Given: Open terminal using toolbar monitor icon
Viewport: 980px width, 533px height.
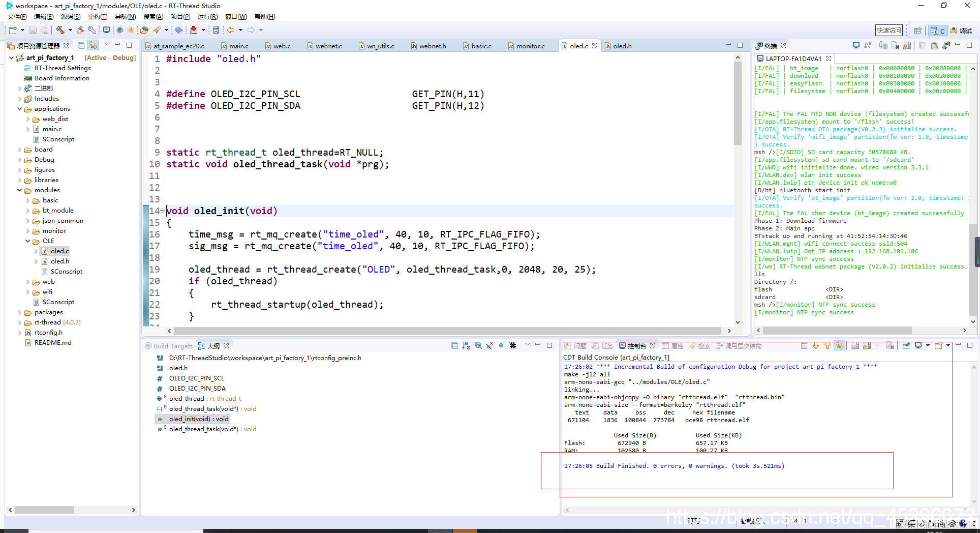Looking at the screenshot, I should pos(106,31).
